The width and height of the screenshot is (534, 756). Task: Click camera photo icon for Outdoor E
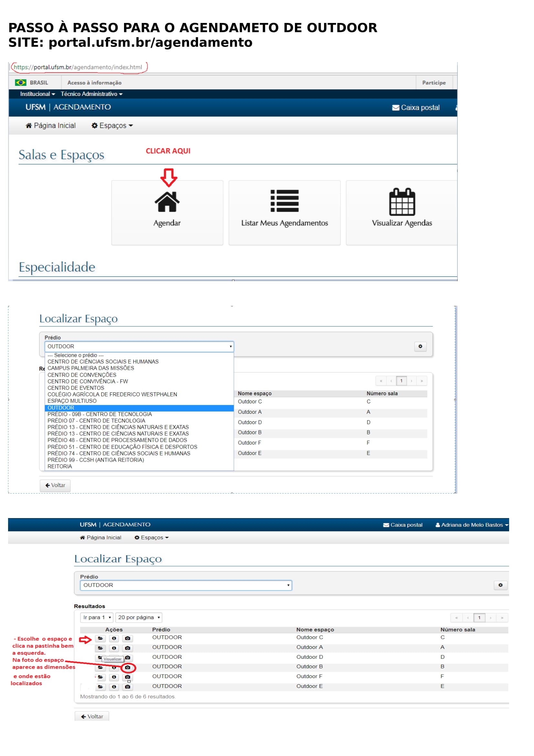click(128, 687)
